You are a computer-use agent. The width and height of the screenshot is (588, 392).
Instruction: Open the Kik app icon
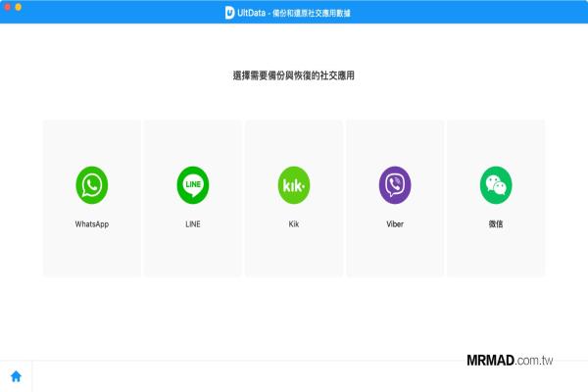point(294,185)
